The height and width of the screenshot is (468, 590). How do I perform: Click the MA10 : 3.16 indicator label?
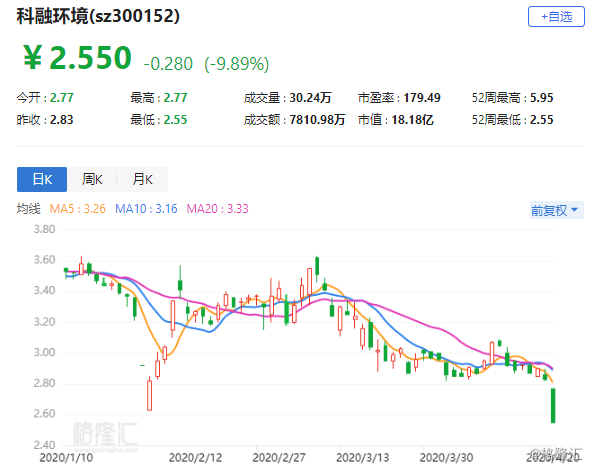146,209
